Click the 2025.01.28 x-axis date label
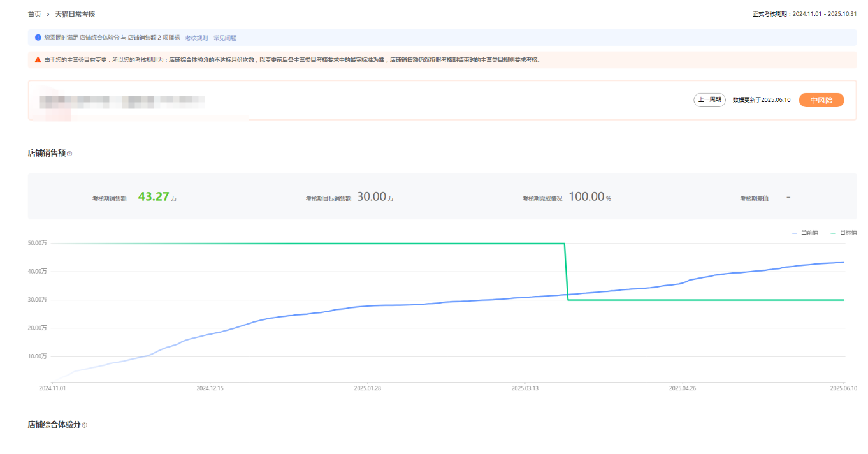The height and width of the screenshot is (454, 868). point(367,388)
